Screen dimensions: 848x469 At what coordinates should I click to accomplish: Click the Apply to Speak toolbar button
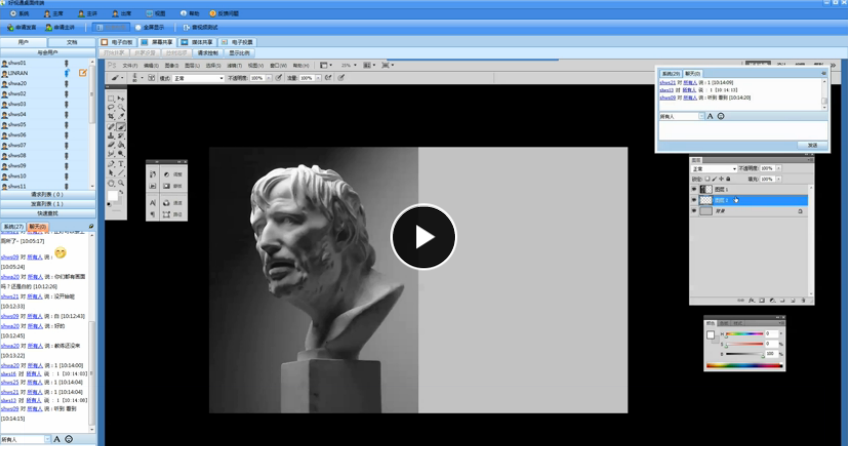[x=22, y=27]
